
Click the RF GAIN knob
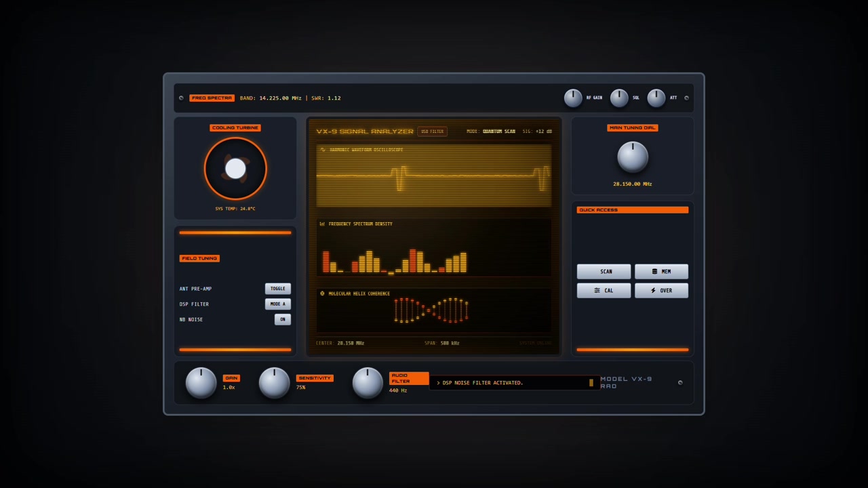coord(573,98)
